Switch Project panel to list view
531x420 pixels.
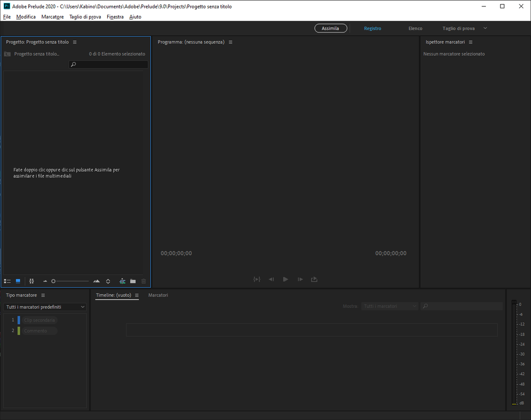[7, 281]
